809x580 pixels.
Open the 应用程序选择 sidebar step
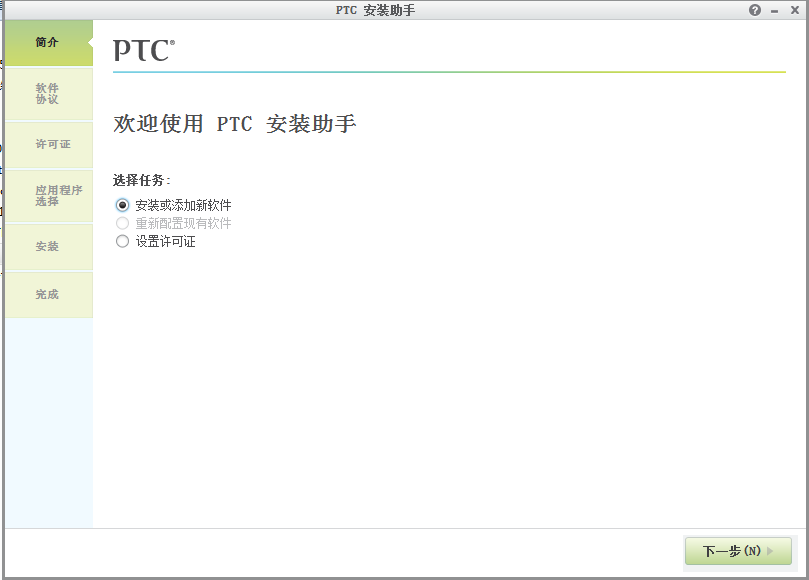coord(49,196)
